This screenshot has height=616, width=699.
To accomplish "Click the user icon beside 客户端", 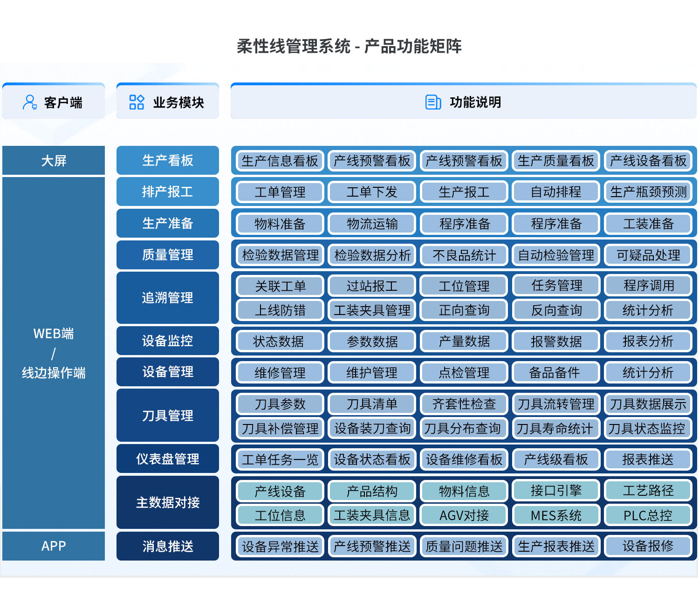I will tap(30, 102).
